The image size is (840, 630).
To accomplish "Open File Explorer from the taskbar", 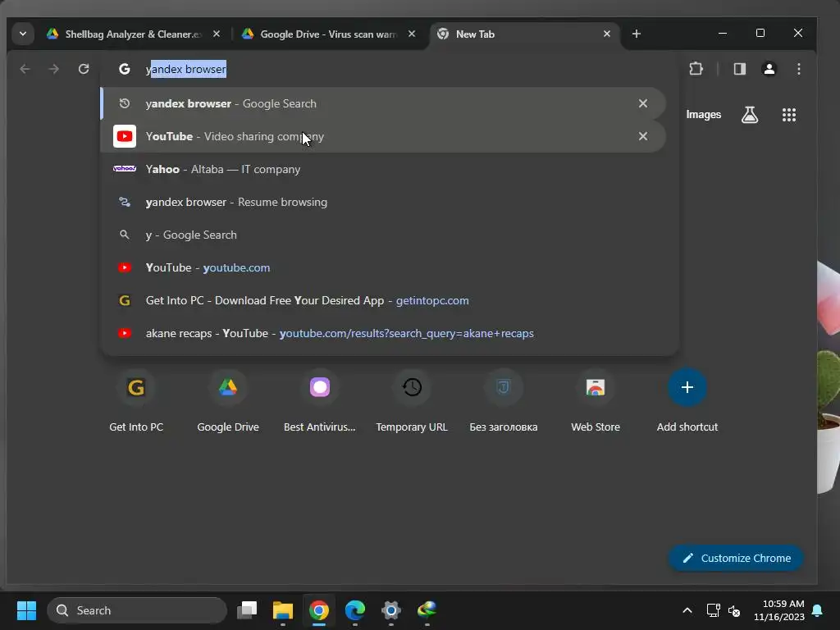I will 283,610.
